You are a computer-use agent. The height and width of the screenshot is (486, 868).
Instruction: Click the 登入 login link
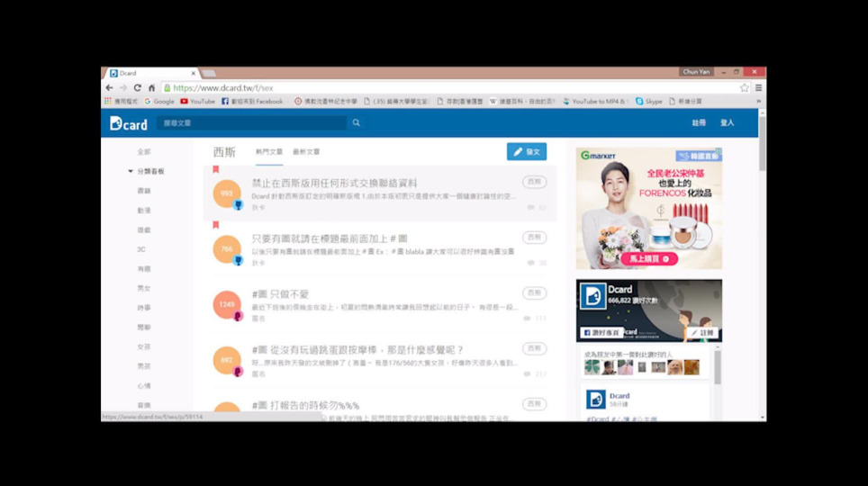pos(727,123)
